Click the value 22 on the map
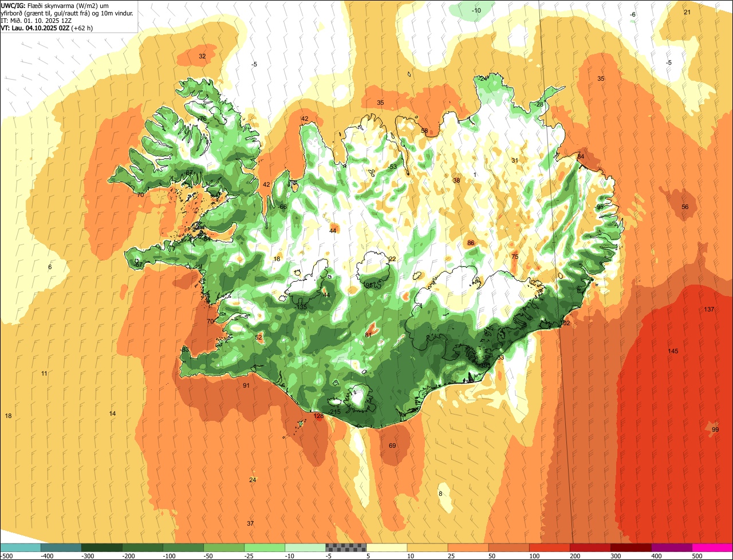733x560 pixels. 392,259
